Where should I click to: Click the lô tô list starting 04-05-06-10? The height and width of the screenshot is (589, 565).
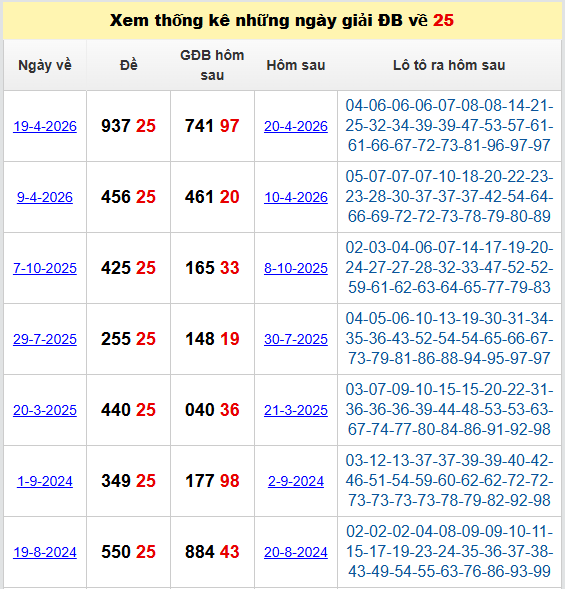[449, 338]
